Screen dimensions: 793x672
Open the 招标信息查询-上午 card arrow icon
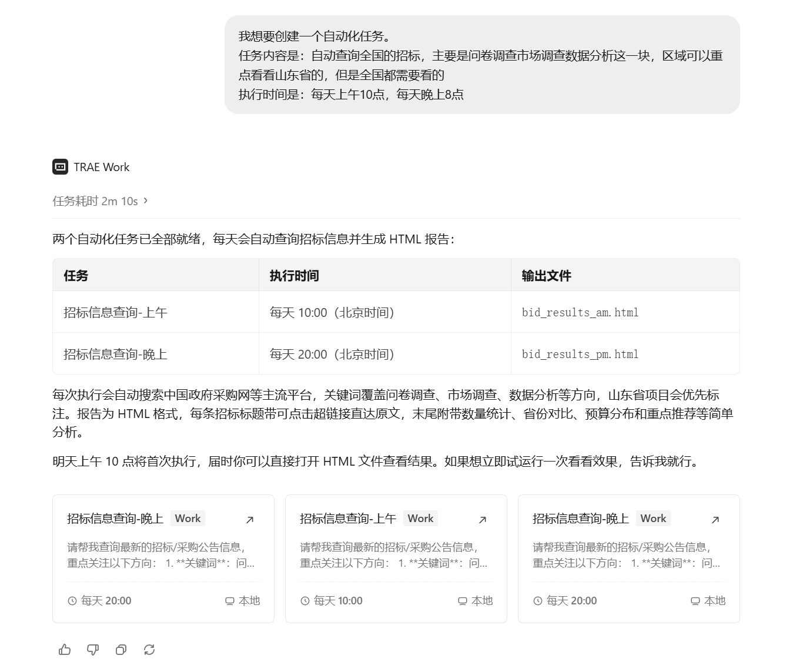point(483,519)
